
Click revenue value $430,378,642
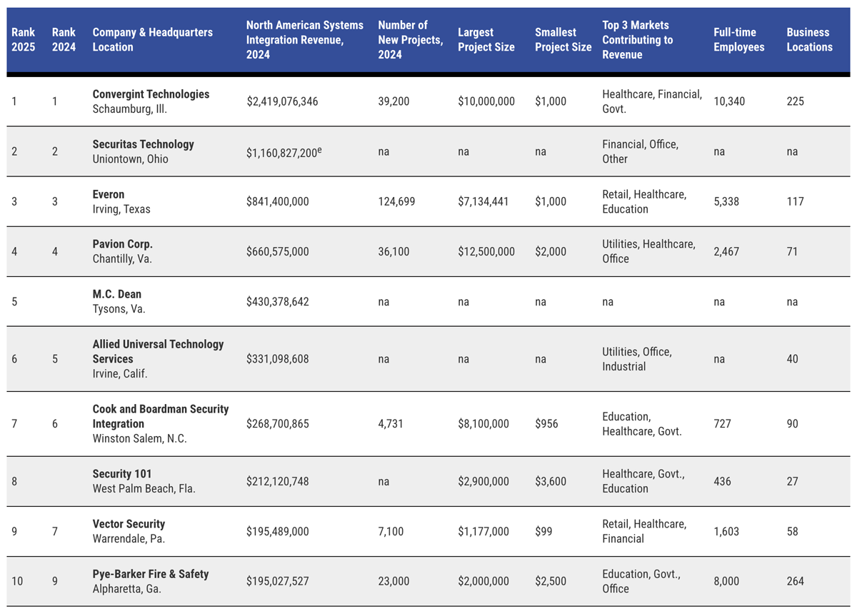click(x=278, y=302)
